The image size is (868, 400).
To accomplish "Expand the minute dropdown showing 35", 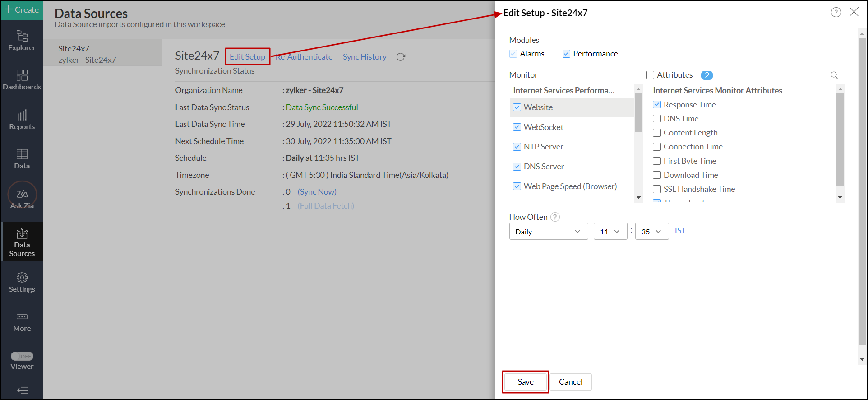I will (x=651, y=232).
